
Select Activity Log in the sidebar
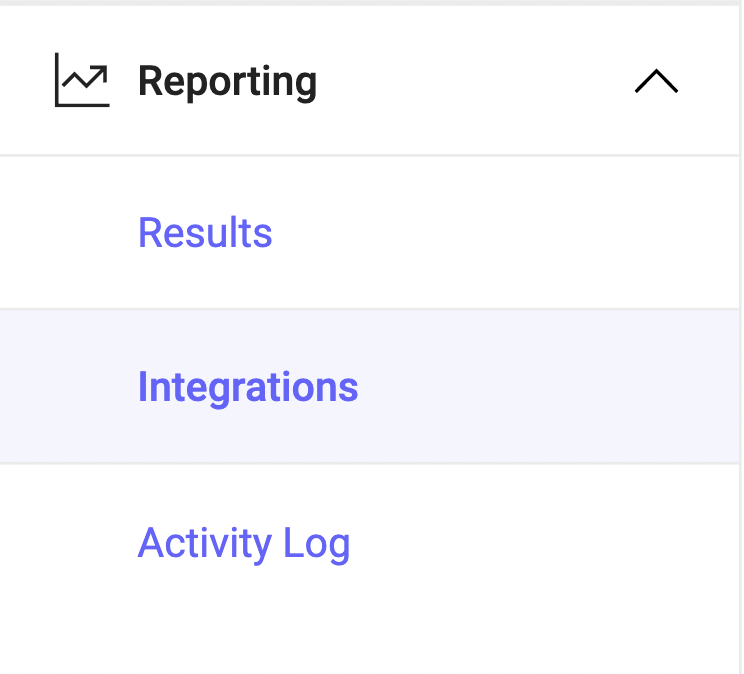(x=244, y=544)
